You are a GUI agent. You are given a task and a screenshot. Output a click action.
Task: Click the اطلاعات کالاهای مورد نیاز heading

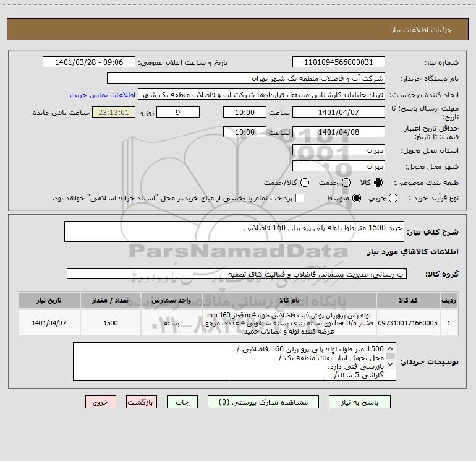pyautogui.click(x=413, y=252)
